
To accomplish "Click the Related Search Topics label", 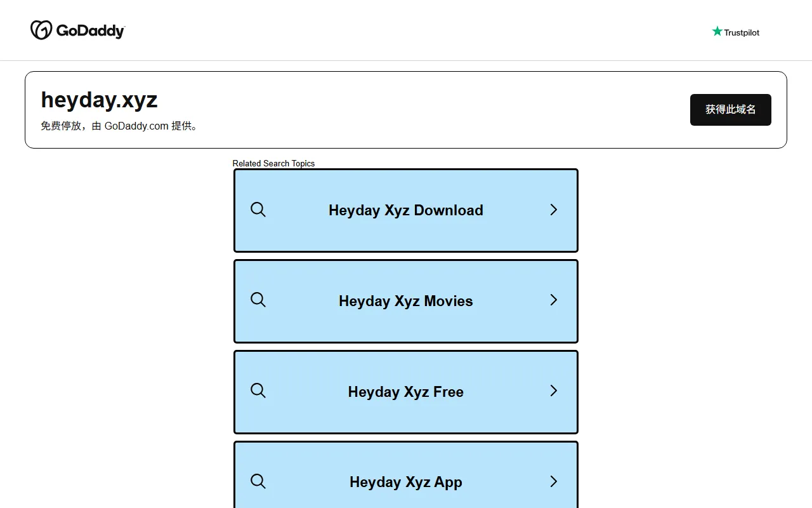I will coord(273,163).
